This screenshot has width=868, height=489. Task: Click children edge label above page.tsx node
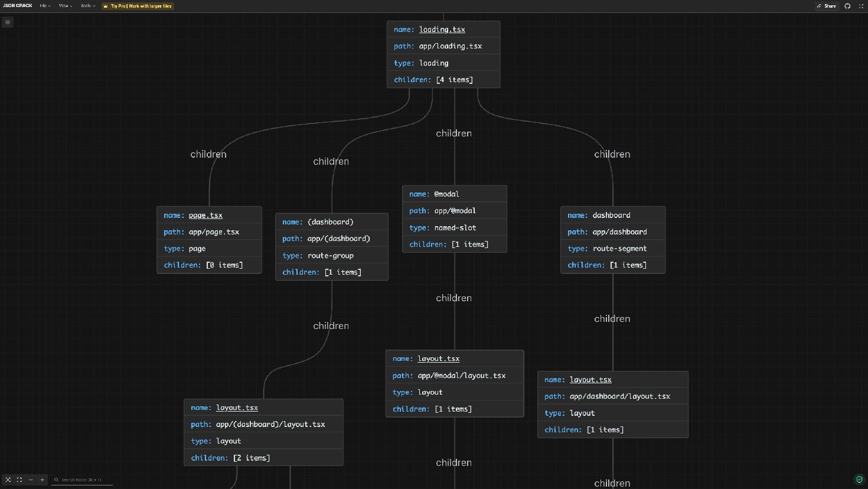[208, 154]
